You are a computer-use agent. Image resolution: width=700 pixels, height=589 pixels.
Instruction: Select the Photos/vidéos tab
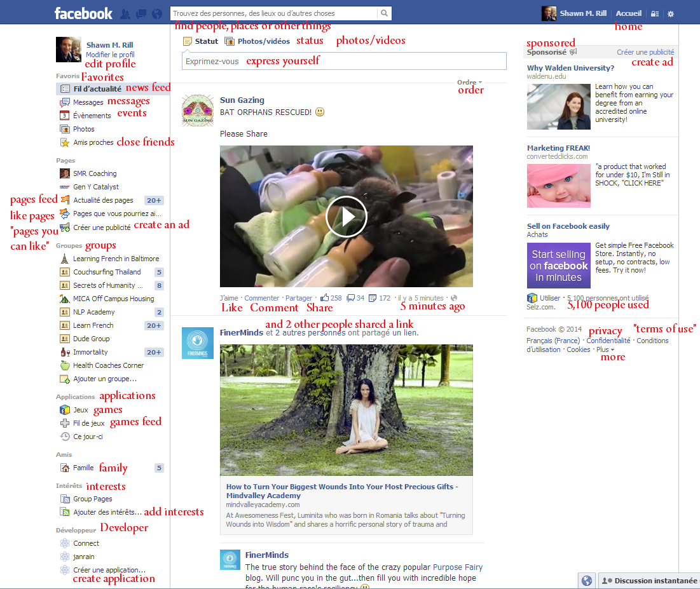tap(257, 41)
